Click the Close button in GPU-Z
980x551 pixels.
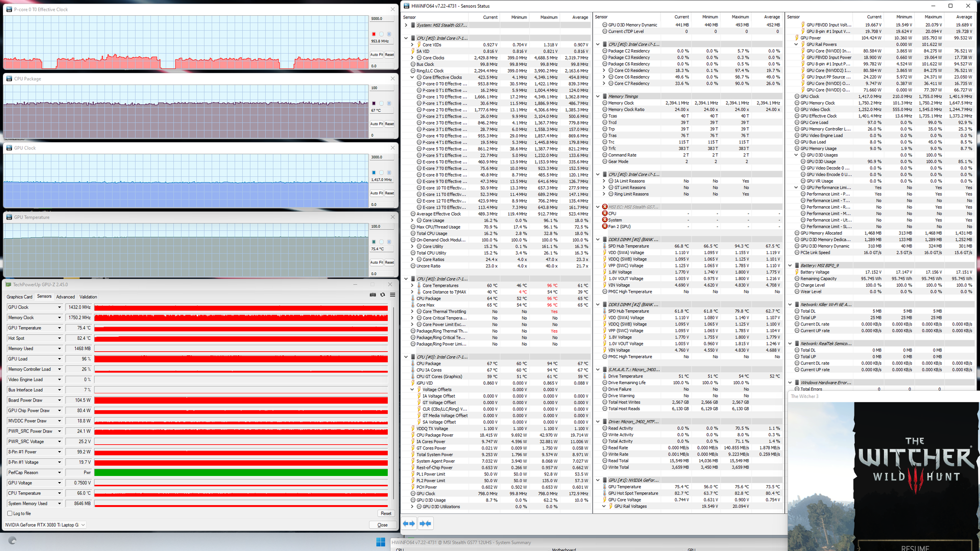coord(382,525)
